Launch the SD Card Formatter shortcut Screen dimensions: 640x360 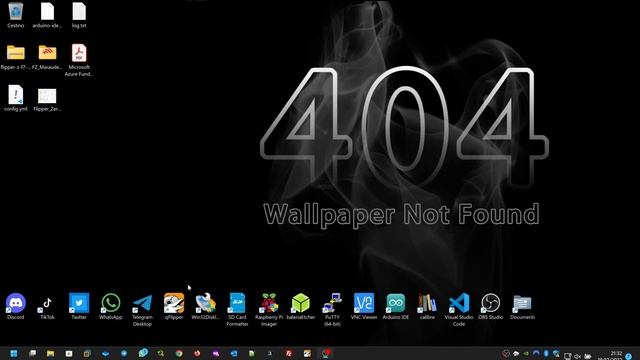pos(237,309)
